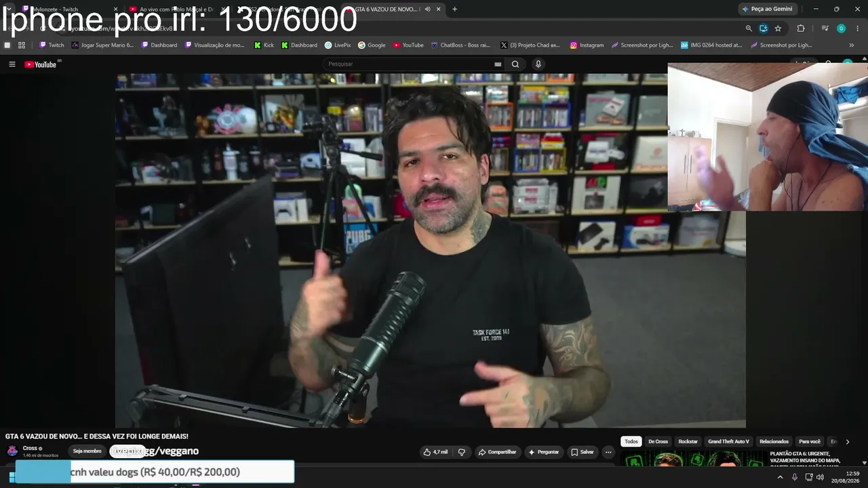The height and width of the screenshot is (488, 868).
Task: Open the Kick bookmark
Action: (264, 45)
